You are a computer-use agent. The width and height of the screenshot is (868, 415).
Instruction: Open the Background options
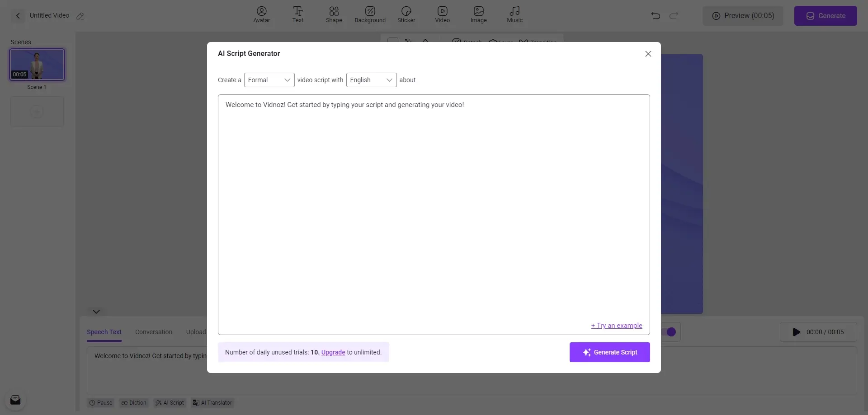tap(370, 14)
